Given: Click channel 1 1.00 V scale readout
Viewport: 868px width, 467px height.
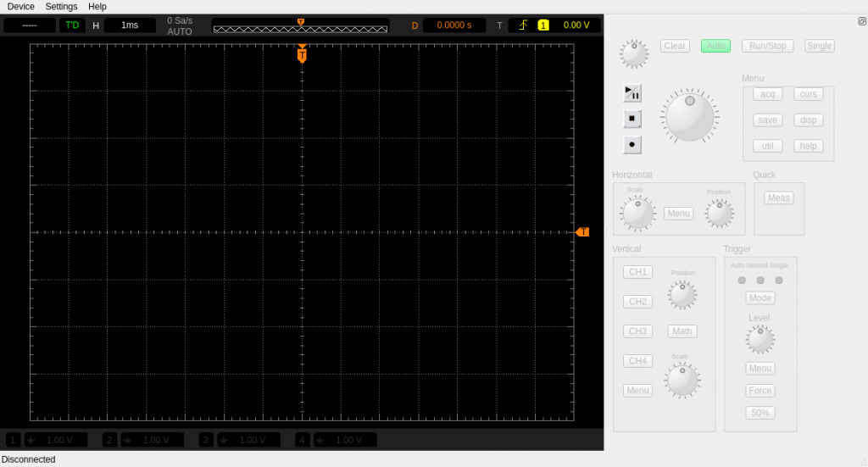Looking at the screenshot, I should 55,441.
